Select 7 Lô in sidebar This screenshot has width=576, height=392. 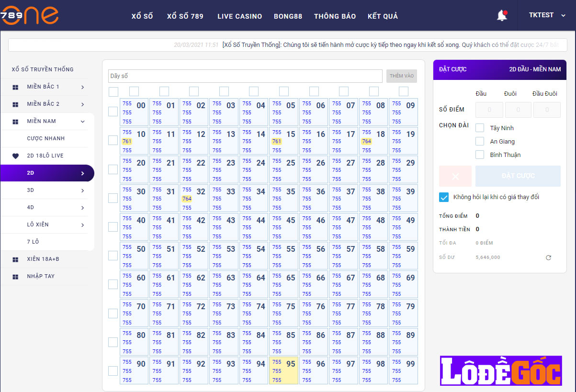click(x=33, y=242)
